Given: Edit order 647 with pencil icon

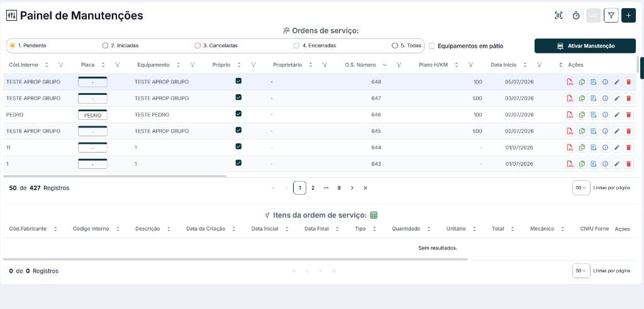Looking at the screenshot, I should click(616, 99).
